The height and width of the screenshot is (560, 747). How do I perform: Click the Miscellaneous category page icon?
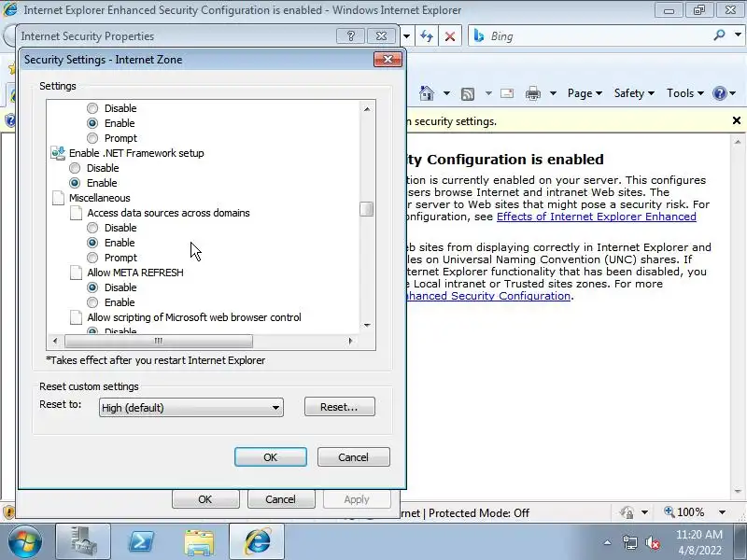click(x=58, y=198)
